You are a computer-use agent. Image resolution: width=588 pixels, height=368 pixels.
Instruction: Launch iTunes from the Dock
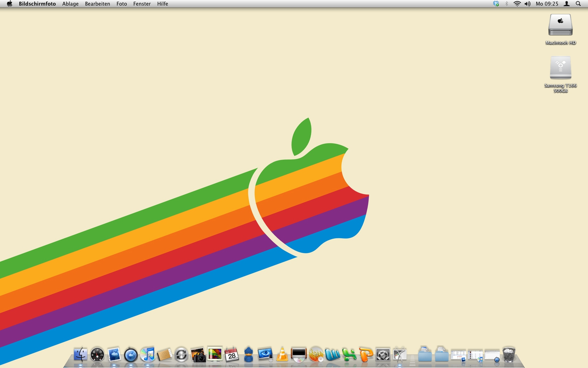(x=148, y=355)
